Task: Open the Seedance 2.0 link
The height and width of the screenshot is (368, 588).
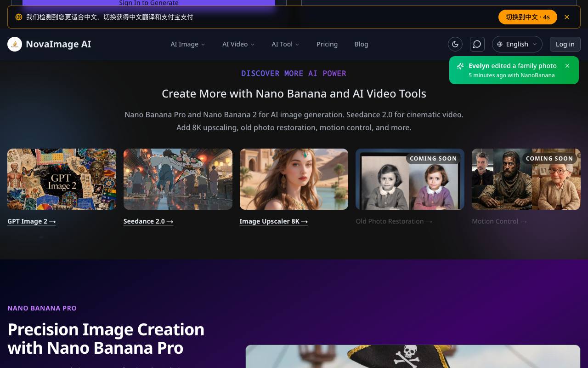Action: 148,221
